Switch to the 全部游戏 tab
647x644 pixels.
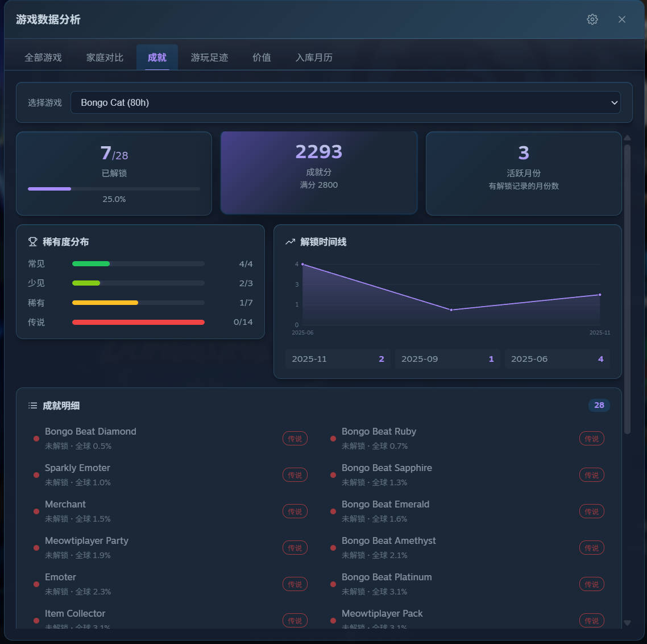pyautogui.click(x=43, y=57)
